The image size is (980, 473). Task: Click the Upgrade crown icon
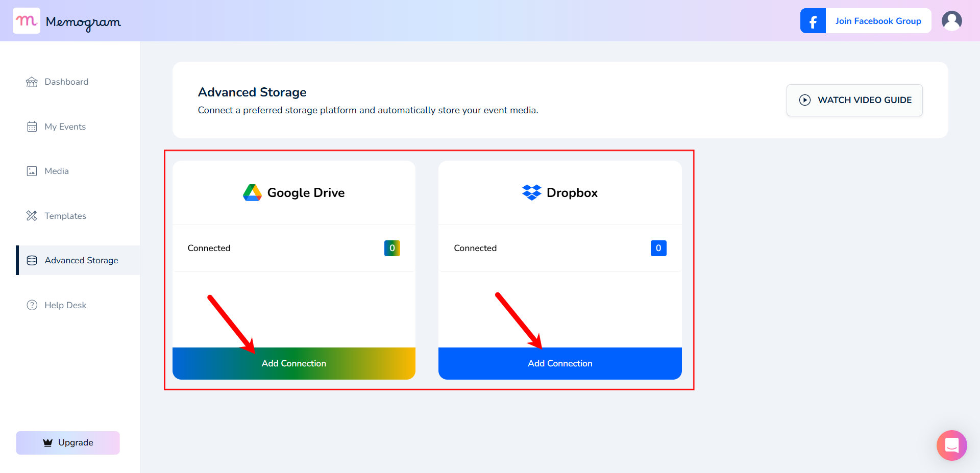(48, 442)
